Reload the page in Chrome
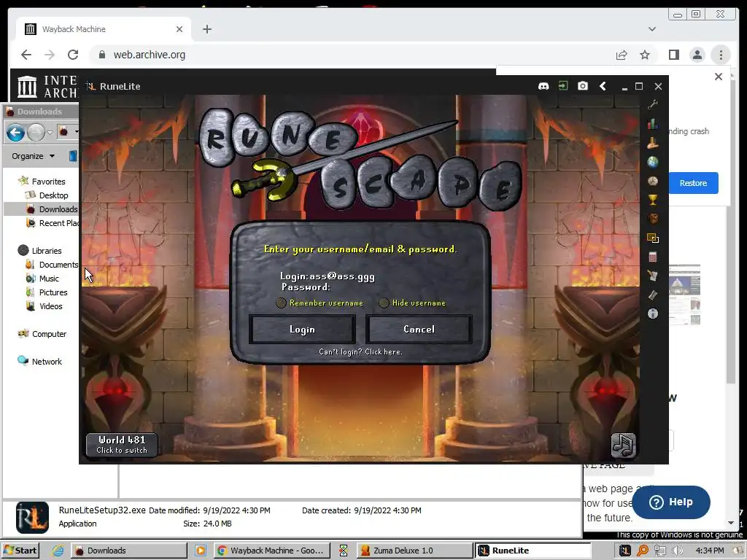The width and height of the screenshot is (747, 560). pyautogui.click(x=73, y=55)
